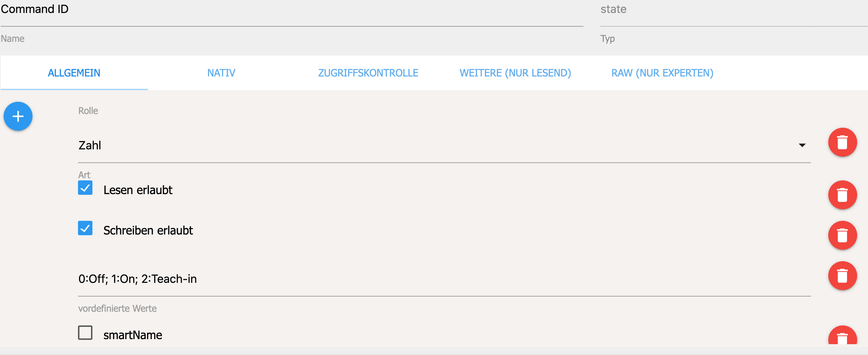Image resolution: width=868 pixels, height=355 pixels.
Task: Click trash icon next to Lesen erlaubt
Action: point(842,195)
